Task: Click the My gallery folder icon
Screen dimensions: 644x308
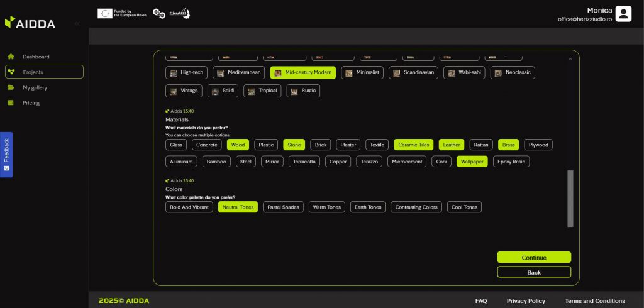Action: (x=11, y=87)
